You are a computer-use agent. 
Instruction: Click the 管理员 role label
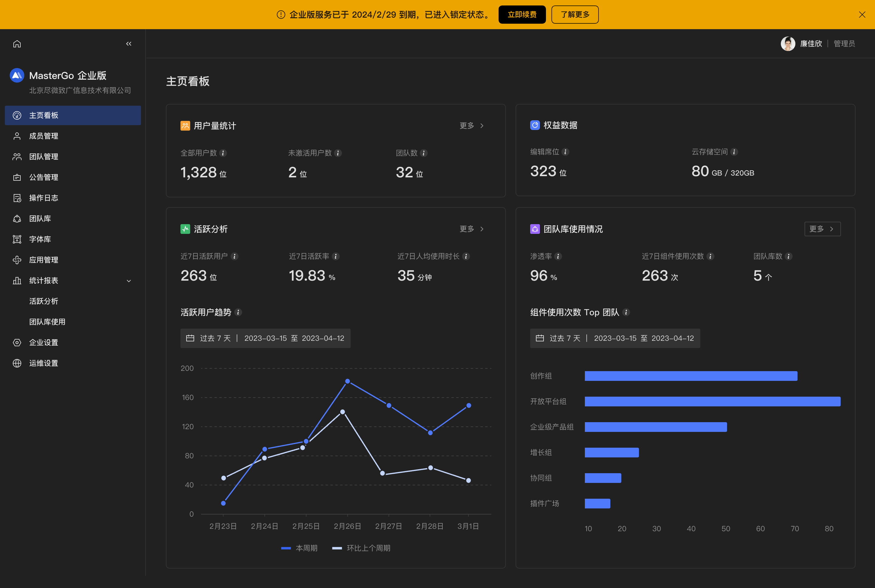pyautogui.click(x=844, y=43)
